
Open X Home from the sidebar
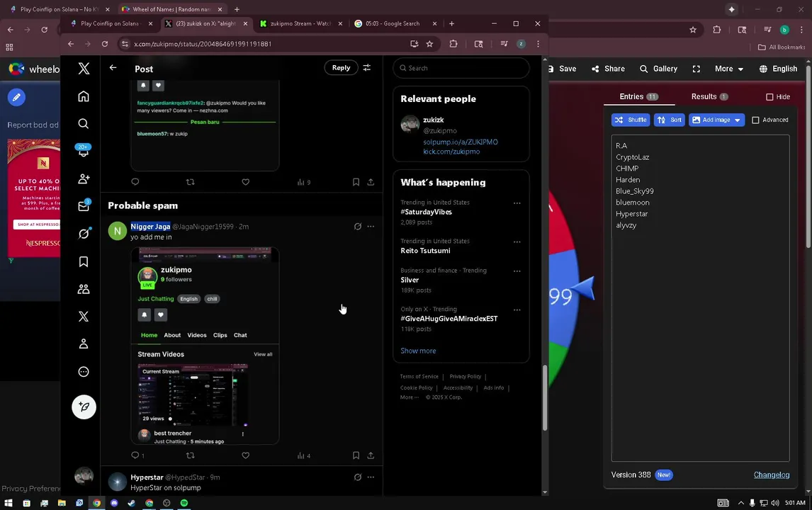pos(84,96)
